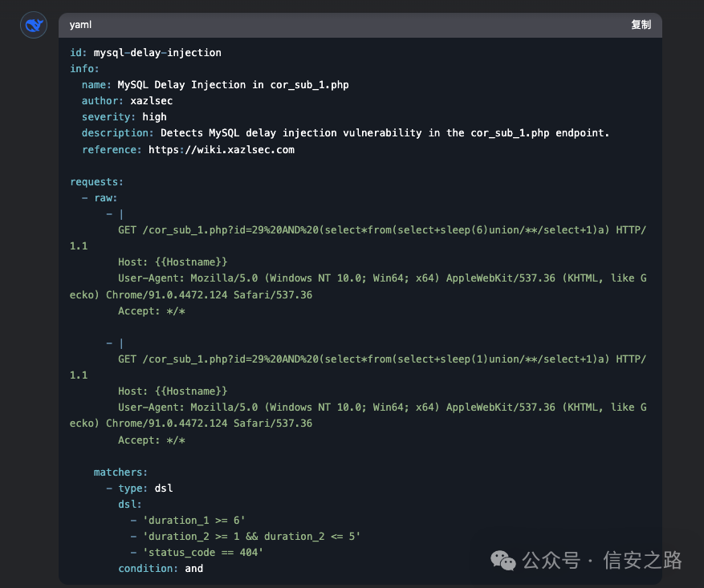704x588 pixels.
Task: Click the 复制 copy button
Action: 641,25
